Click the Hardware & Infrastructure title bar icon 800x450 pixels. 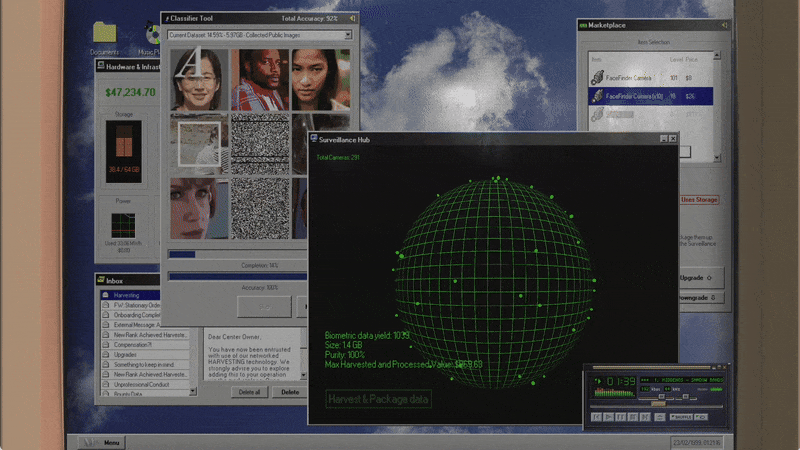click(x=100, y=65)
